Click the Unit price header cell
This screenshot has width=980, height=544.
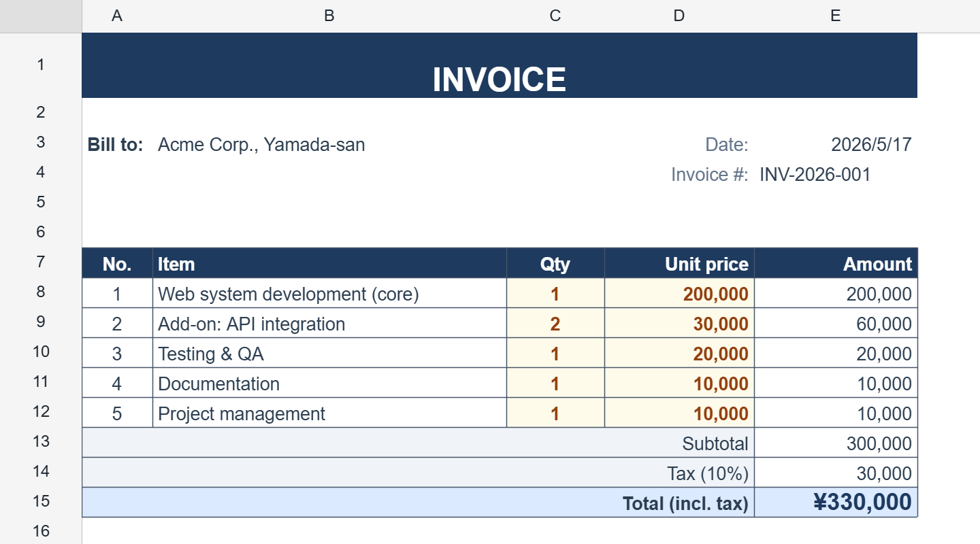[x=679, y=264]
